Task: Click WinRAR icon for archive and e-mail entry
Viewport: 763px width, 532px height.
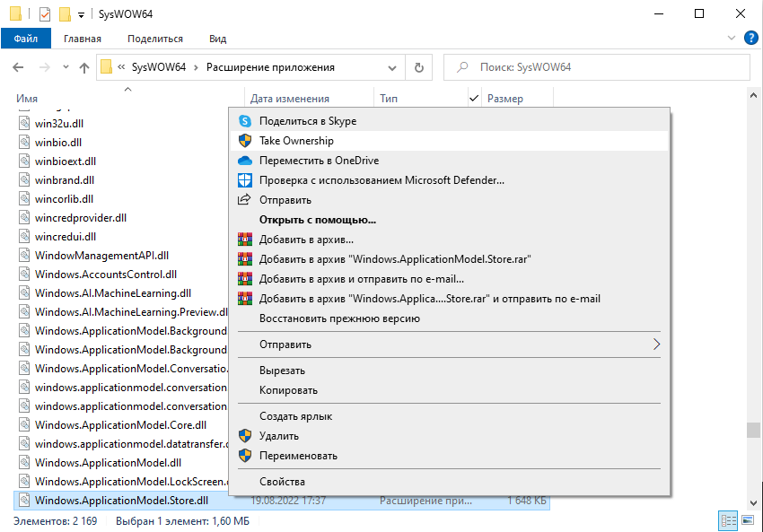Action: point(245,279)
